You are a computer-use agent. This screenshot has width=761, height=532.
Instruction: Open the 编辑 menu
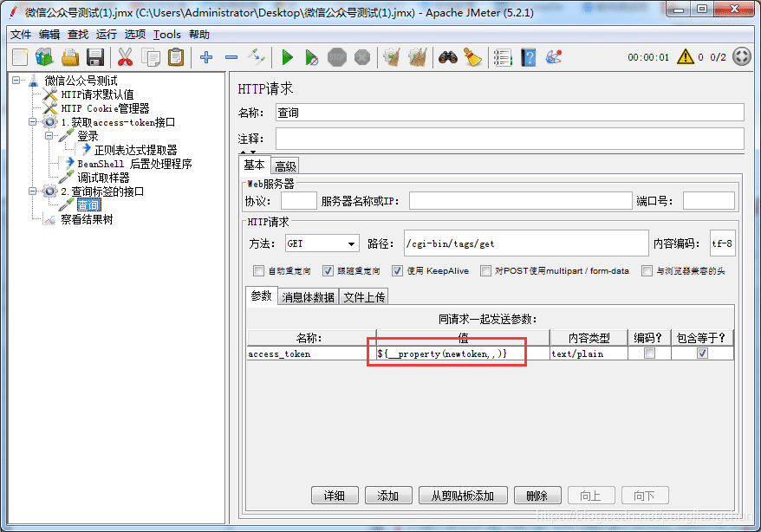tap(49, 35)
